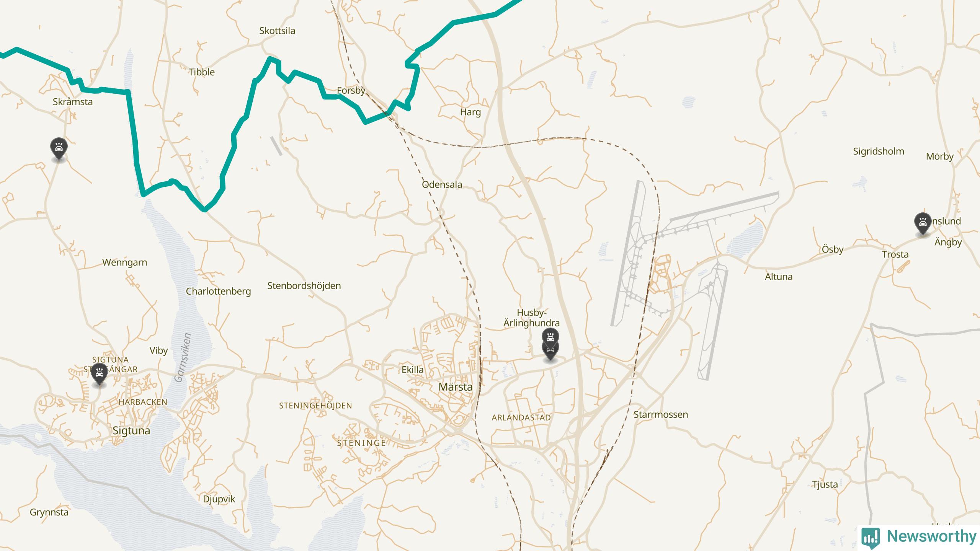Open the accident marker beside Ängby label
Screen dimensions: 980x551
click(923, 223)
